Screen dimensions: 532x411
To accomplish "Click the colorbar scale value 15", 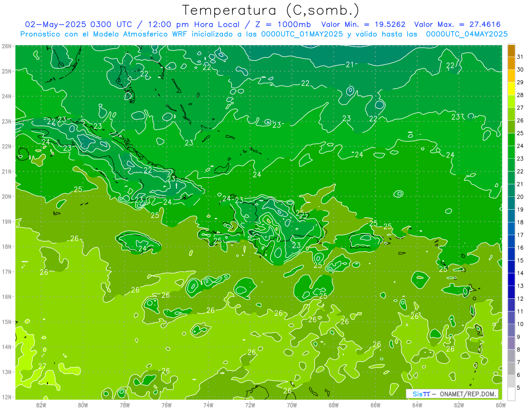I will [x=520, y=261].
